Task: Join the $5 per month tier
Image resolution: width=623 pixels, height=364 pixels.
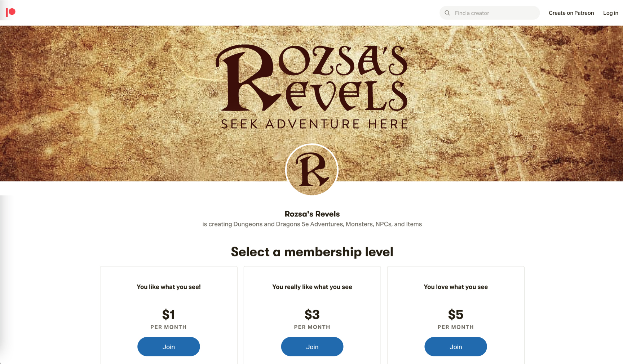Action: (455, 347)
